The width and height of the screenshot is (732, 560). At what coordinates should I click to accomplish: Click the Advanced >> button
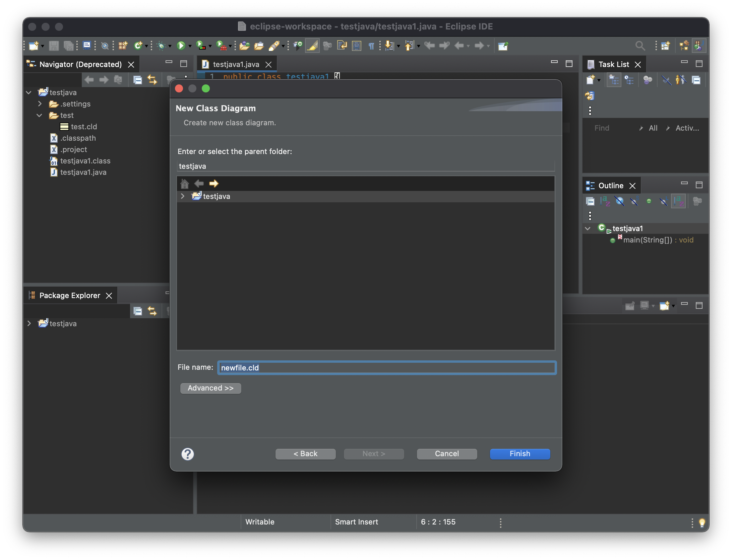pos(210,388)
